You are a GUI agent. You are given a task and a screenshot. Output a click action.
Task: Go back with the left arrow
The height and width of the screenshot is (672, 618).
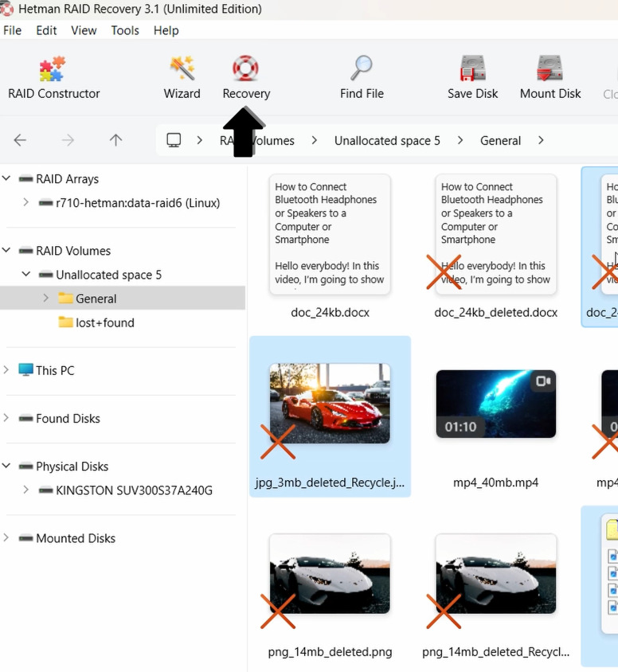[x=20, y=140]
